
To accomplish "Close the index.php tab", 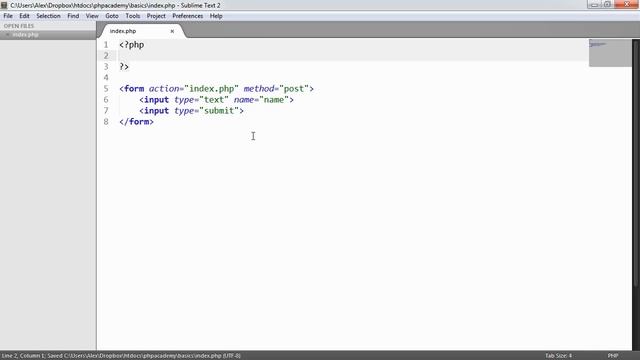I will 172,31.
